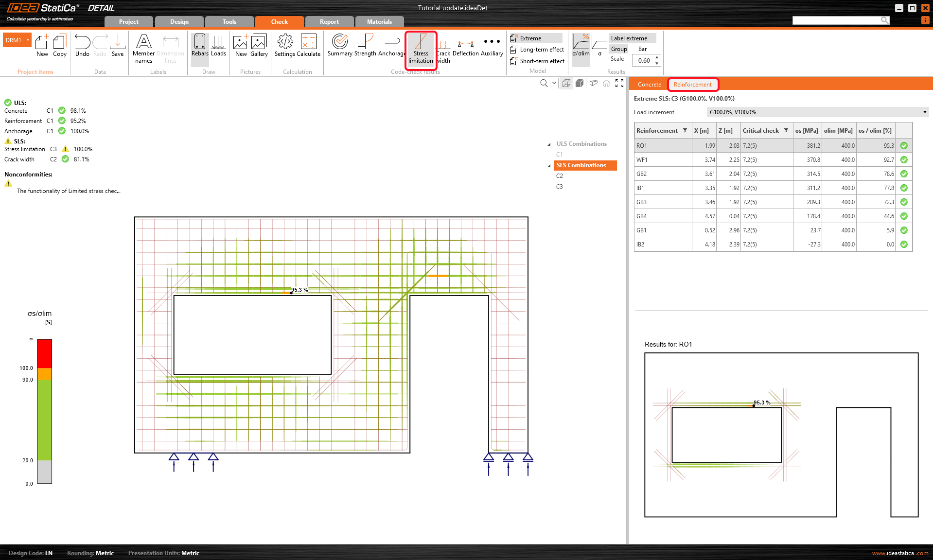Click the red band of color legend

44,353
